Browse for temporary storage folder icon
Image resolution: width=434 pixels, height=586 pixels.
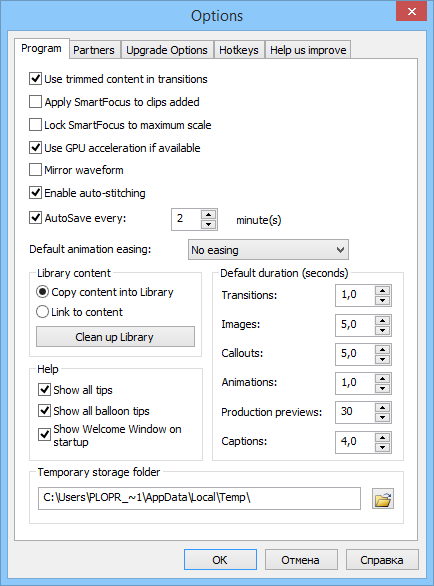(x=383, y=499)
